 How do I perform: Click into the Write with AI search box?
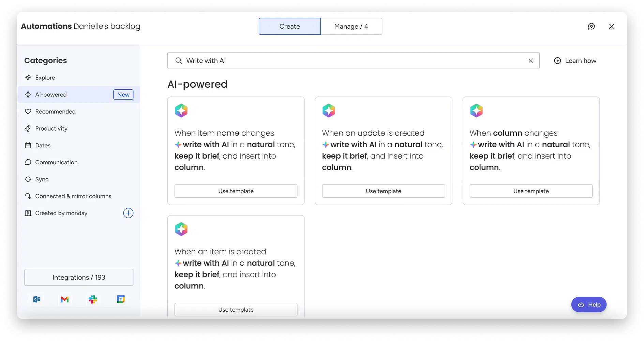pos(351,61)
